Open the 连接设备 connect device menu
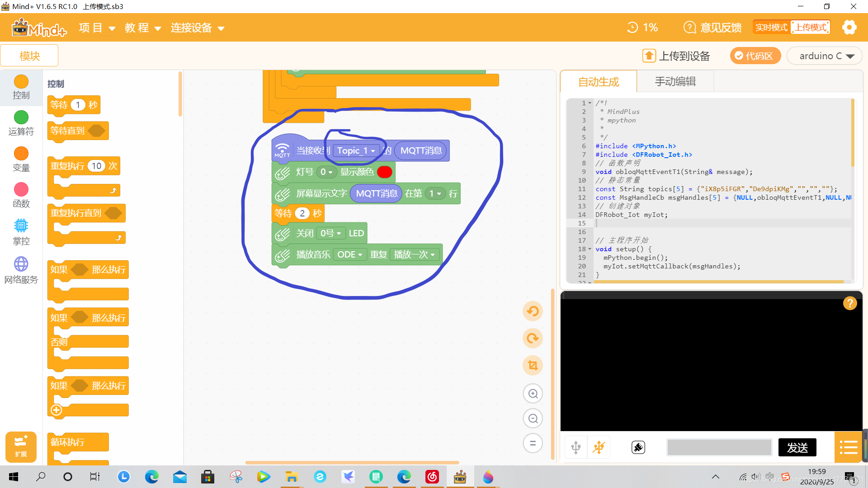868x488 pixels. [198, 28]
